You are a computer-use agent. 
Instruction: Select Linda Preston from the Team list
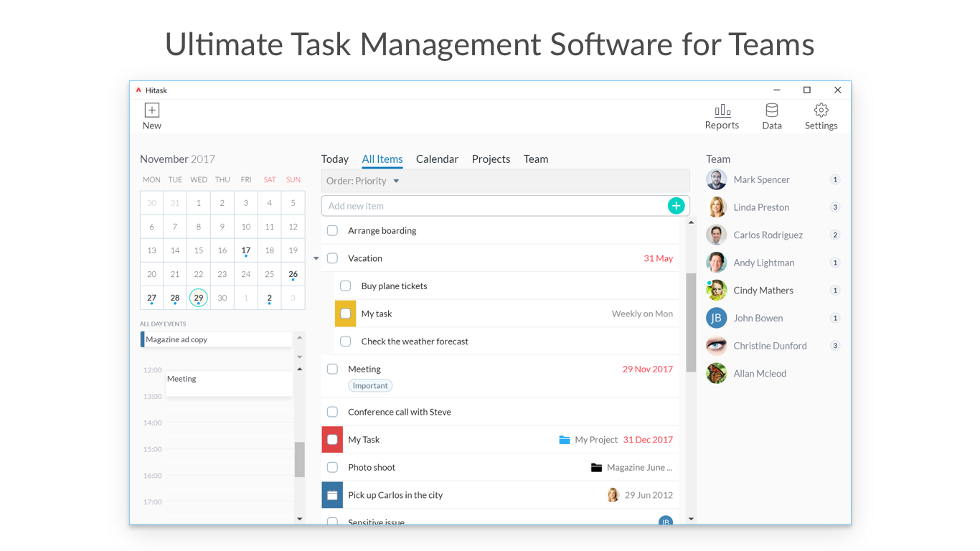point(762,207)
